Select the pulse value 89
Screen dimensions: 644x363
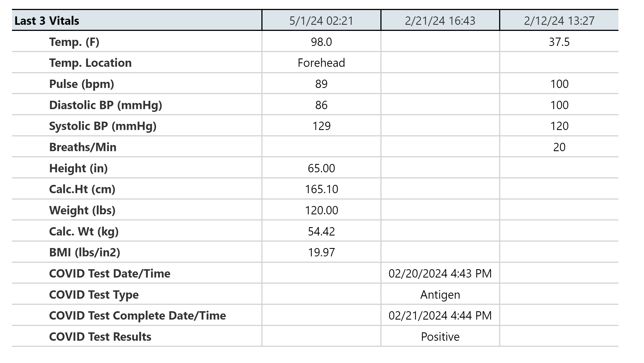point(321,84)
